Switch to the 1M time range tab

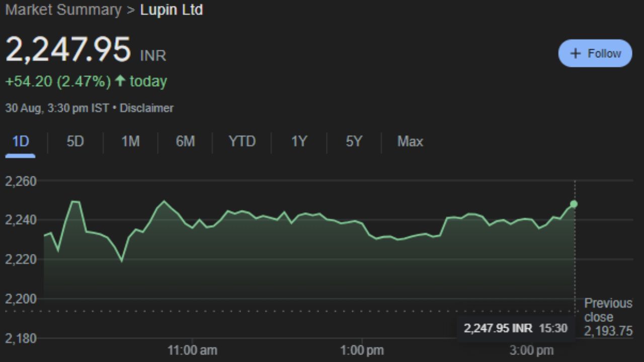130,142
